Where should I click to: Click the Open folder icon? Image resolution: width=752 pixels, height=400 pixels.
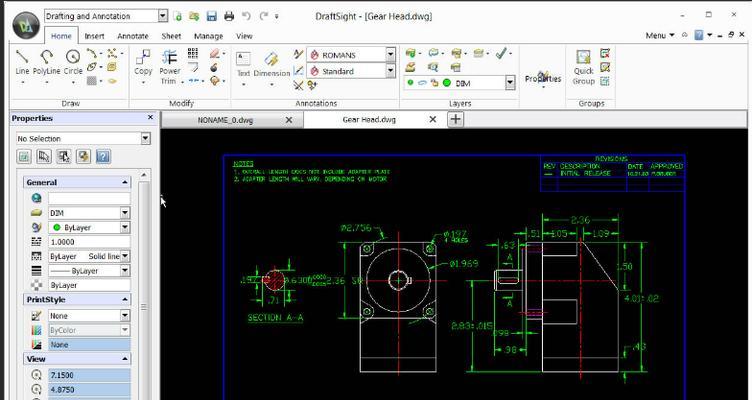coord(194,16)
